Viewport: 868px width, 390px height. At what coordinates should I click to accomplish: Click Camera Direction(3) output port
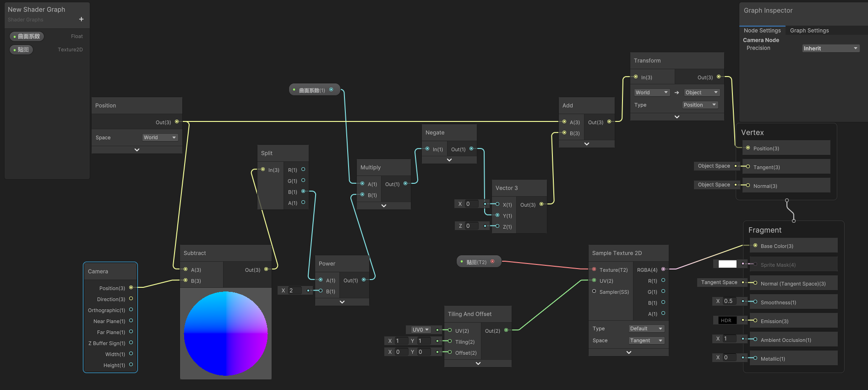(131, 299)
